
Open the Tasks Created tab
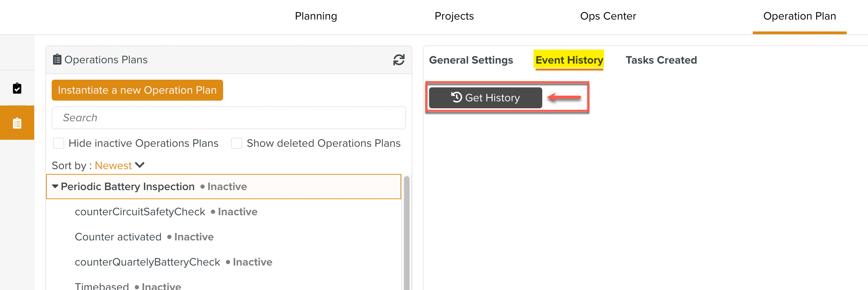point(661,60)
